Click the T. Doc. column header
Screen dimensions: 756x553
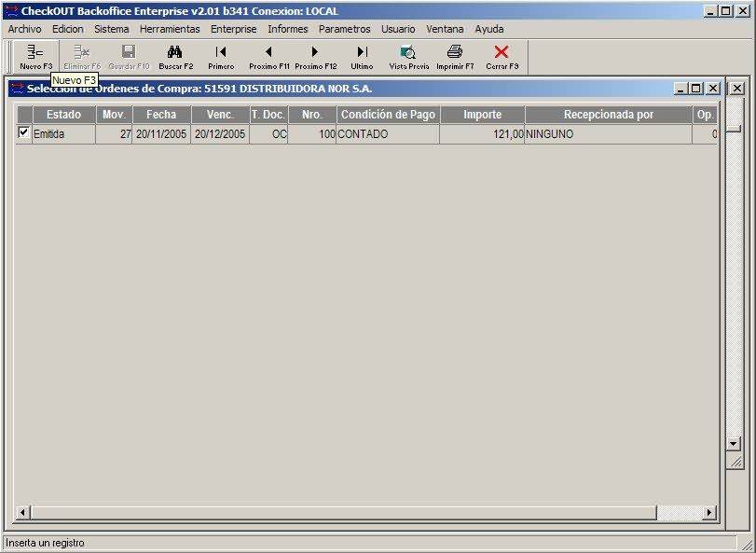click(268, 115)
